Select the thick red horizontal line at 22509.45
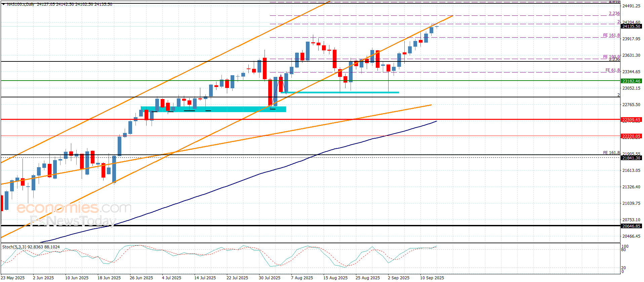This screenshot has height=282, width=644. [311, 119]
